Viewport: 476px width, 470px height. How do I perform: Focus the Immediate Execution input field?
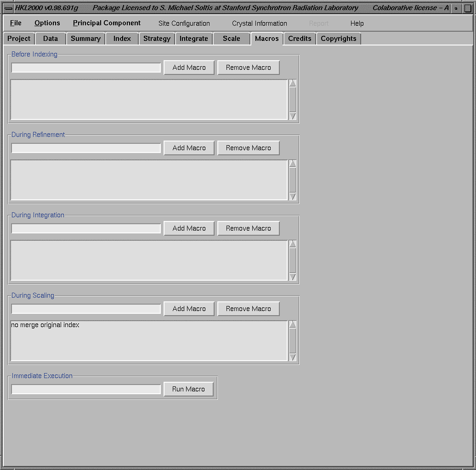click(86, 390)
